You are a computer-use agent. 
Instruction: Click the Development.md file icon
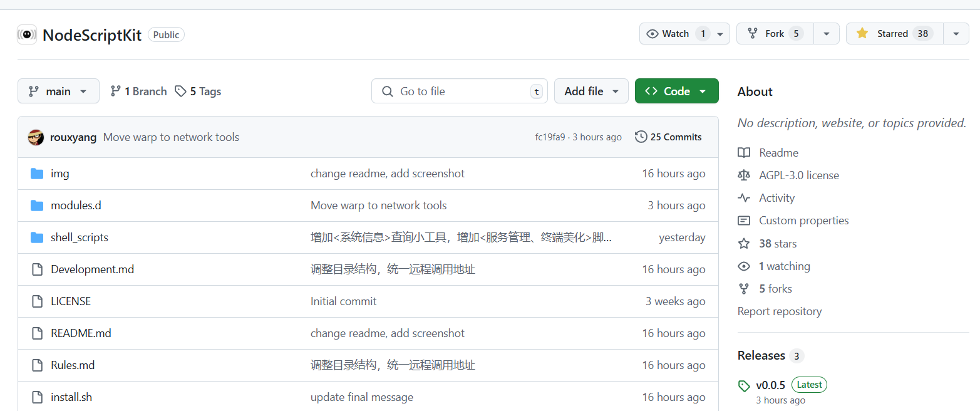coord(37,269)
